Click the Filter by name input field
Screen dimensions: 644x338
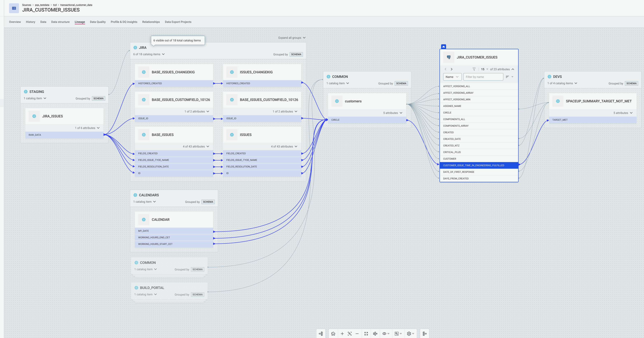coord(483,77)
